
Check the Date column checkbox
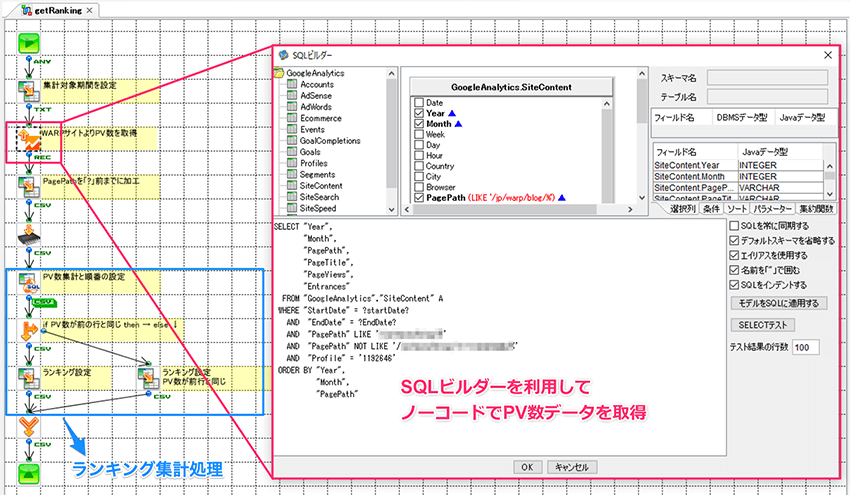click(x=418, y=102)
